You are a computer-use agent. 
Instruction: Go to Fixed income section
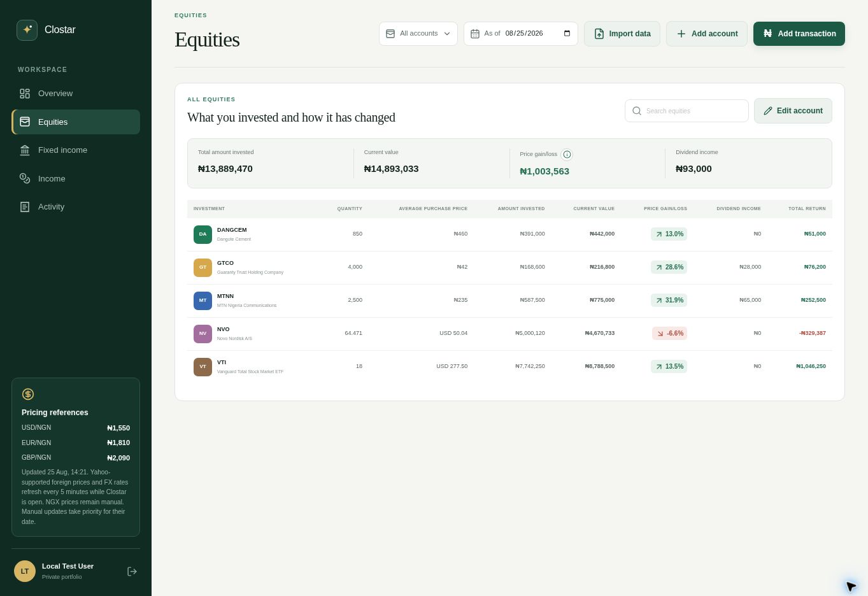(76, 150)
